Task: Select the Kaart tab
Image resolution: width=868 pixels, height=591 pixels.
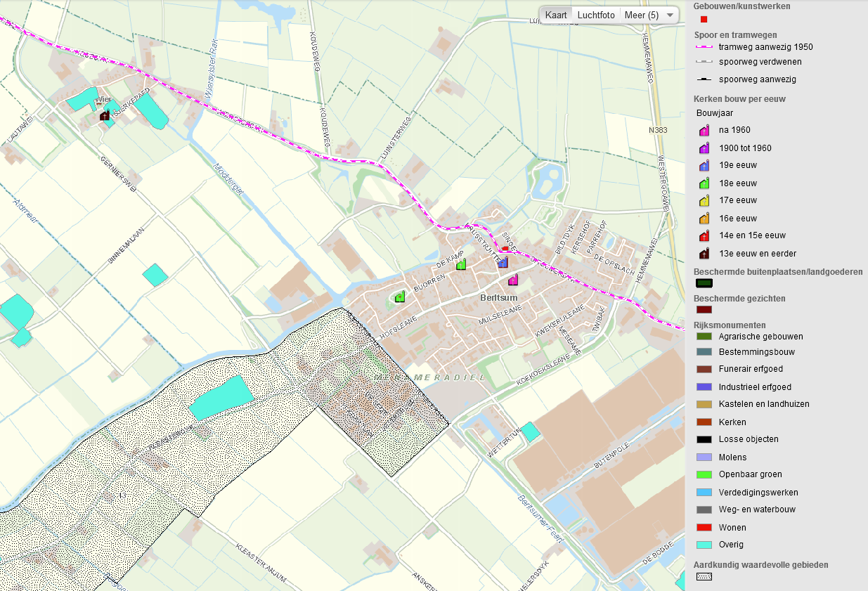Action: click(557, 14)
